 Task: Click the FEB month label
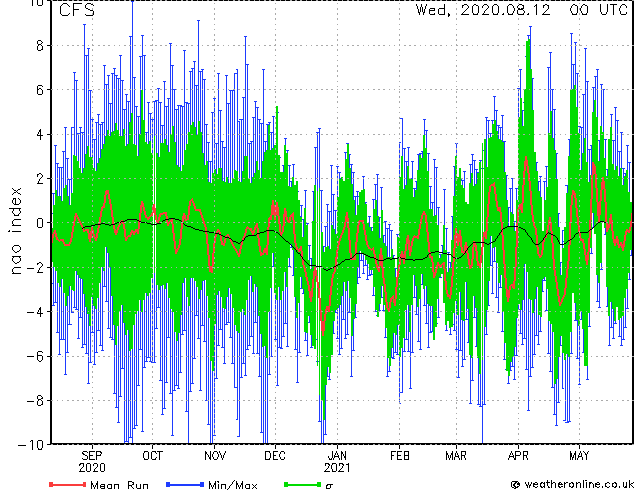(399, 456)
